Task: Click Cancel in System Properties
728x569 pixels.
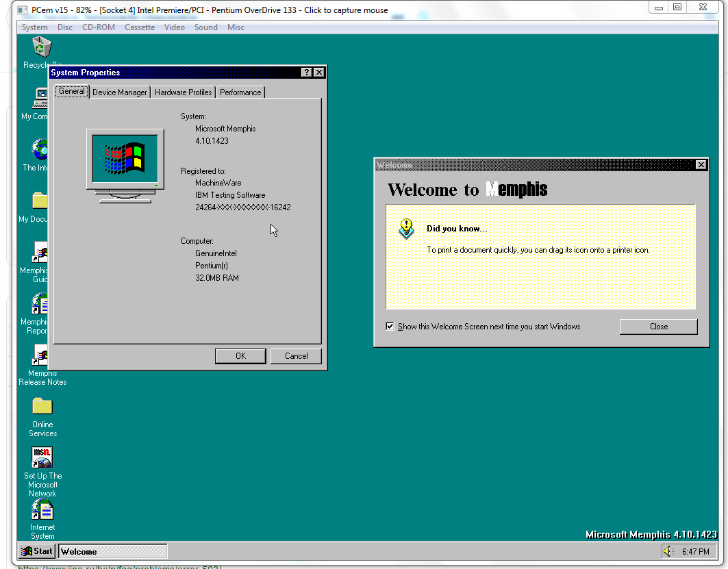Action: pos(297,356)
